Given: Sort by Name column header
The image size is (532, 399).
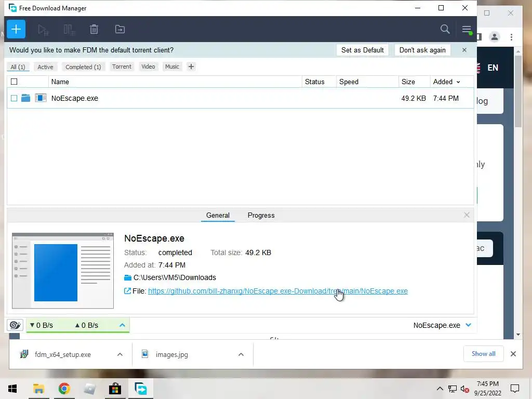Looking at the screenshot, I should pos(175,82).
